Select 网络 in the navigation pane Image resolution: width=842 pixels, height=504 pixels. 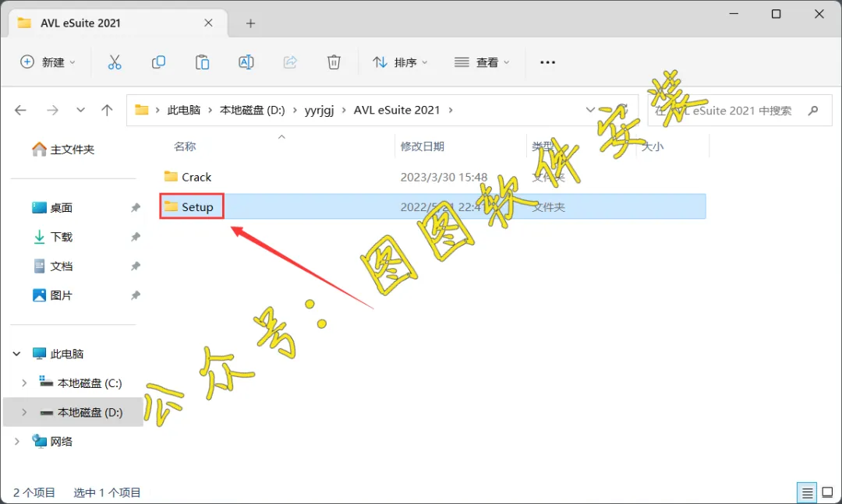tap(52, 441)
